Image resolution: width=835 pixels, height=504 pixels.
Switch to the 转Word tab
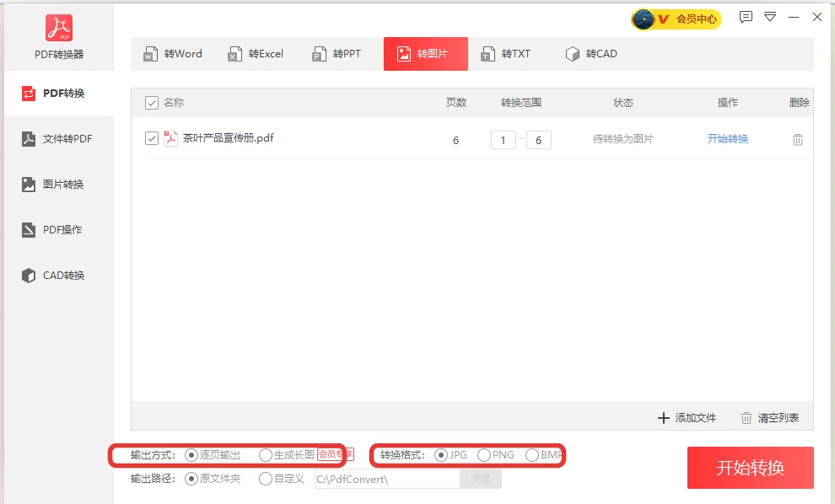[x=173, y=54]
